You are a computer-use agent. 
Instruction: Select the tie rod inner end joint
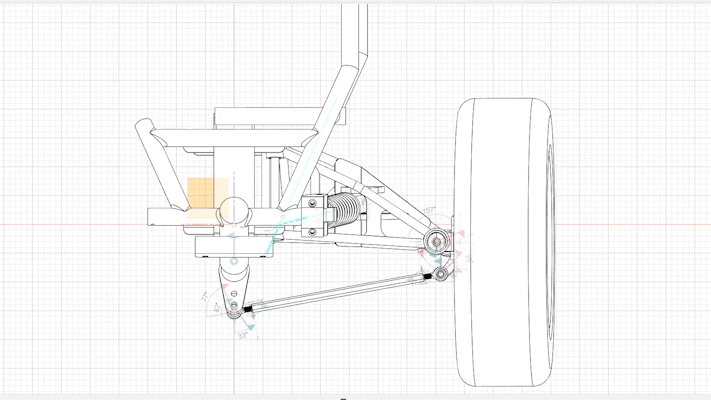[237, 315]
